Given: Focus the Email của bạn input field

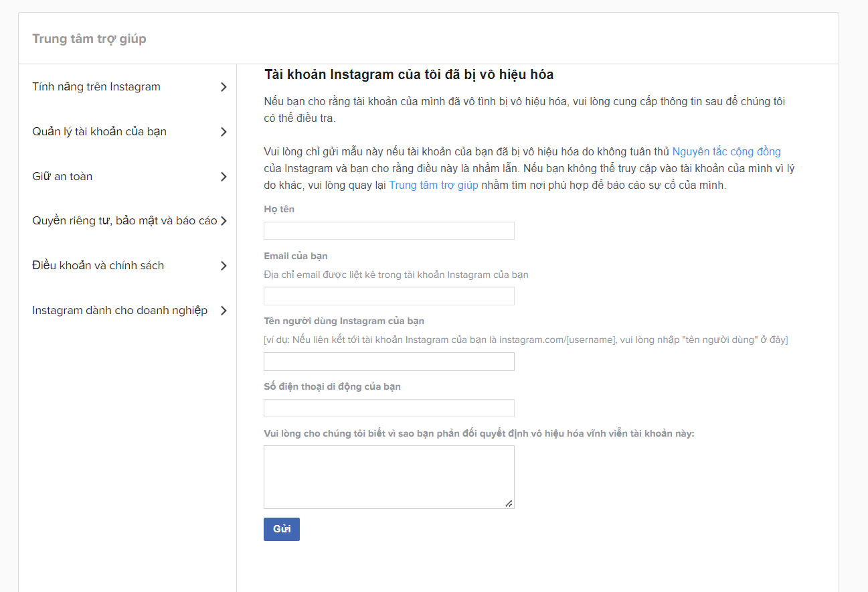Looking at the screenshot, I should pyautogui.click(x=389, y=296).
